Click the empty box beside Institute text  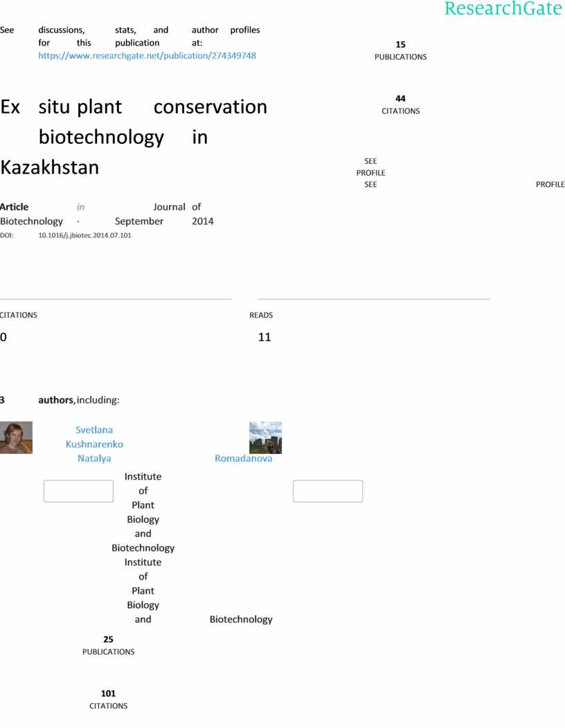(78, 491)
